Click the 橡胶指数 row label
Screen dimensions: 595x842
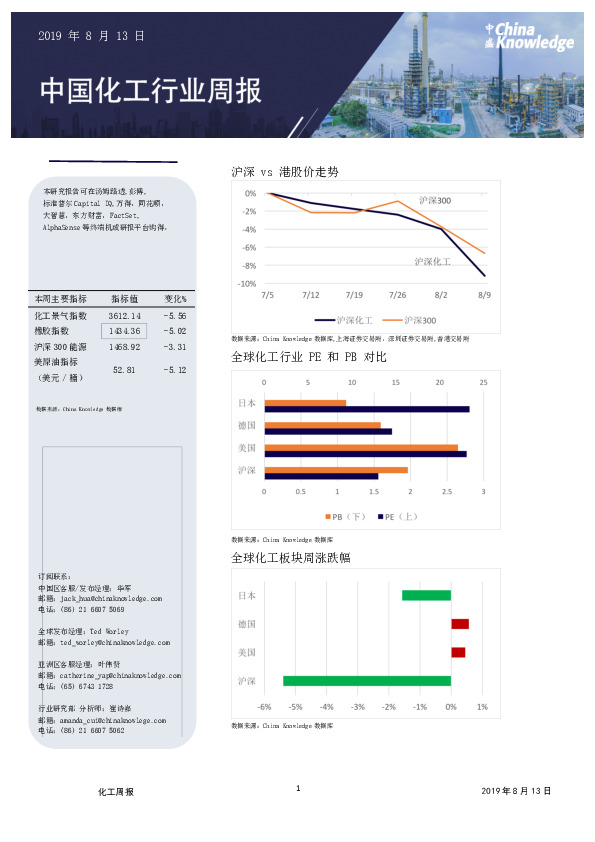pyautogui.click(x=52, y=331)
